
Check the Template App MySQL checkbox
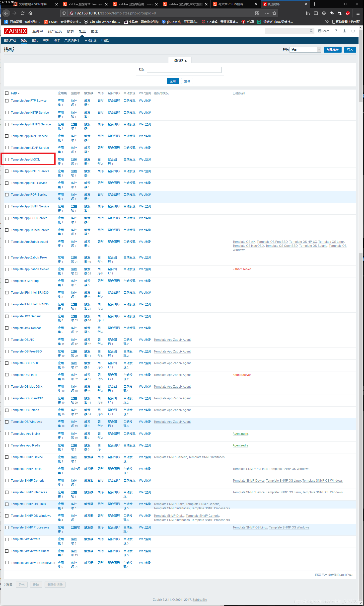(x=7, y=160)
